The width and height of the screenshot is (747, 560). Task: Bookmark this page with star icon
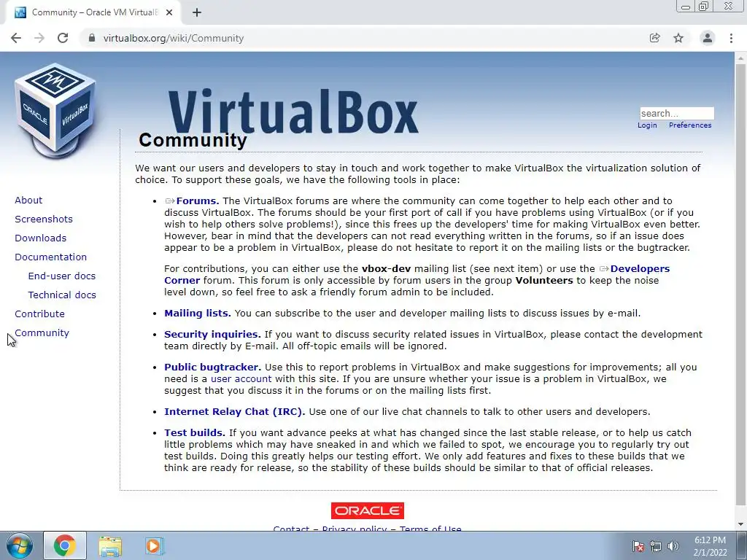coord(678,38)
